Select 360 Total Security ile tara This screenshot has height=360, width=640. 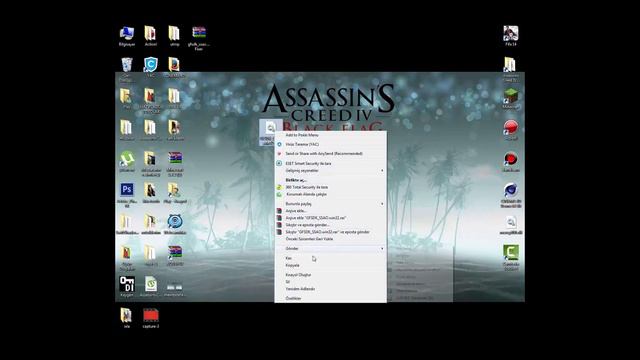(330, 187)
